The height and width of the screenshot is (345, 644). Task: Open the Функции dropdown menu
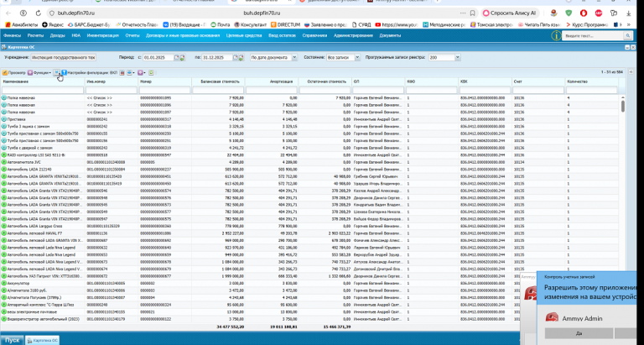coord(39,73)
